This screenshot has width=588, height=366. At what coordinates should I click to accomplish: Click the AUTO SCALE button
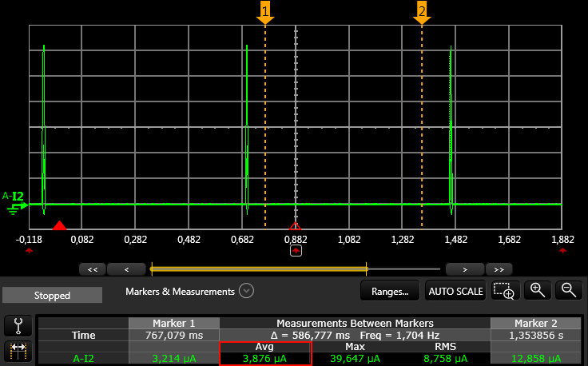[455, 291]
